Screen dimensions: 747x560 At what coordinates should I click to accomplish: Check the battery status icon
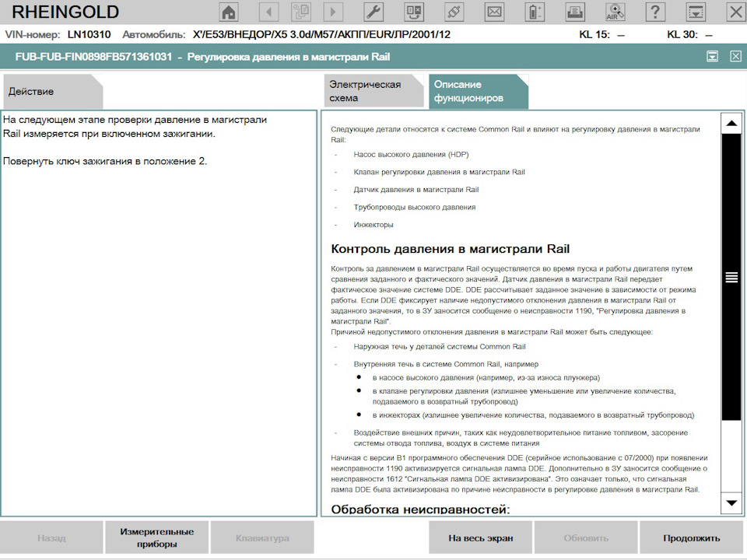pyautogui.click(x=535, y=12)
